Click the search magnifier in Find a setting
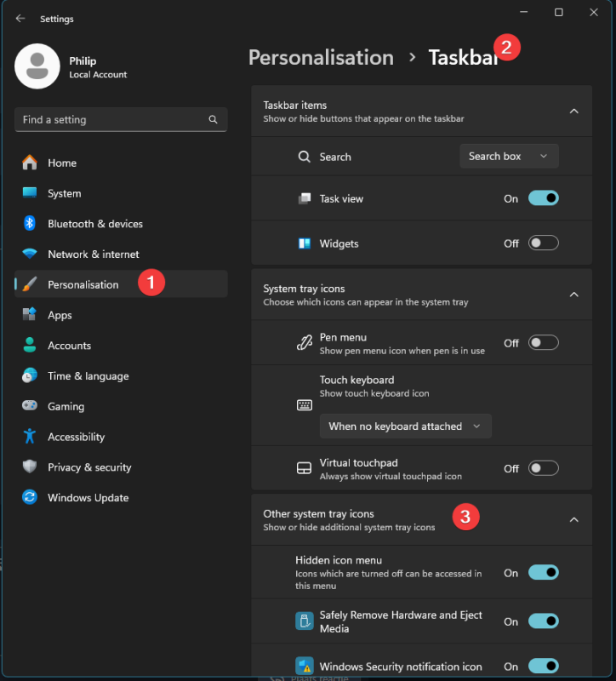The image size is (616, 681). pyautogui.click(x=213, y=120)
